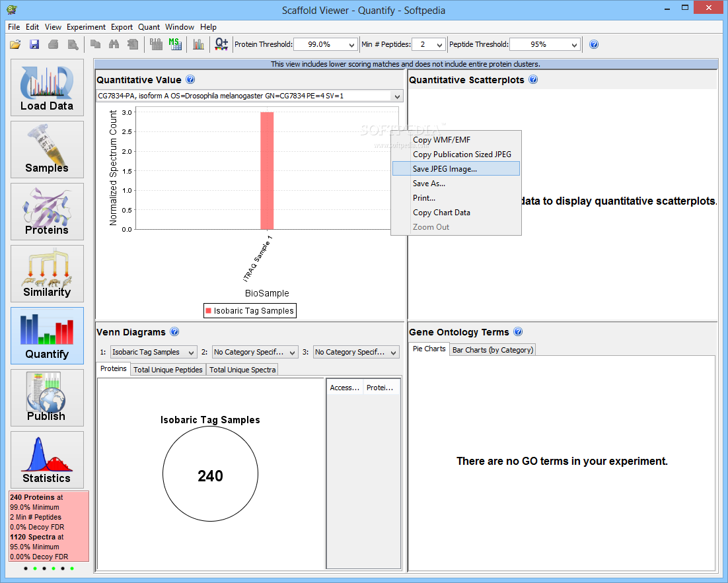The width and height of the screenshot is (728, 583).
Task: Switch to the Proteins Venn tab
Action: pyautogui.click(x=113, y=368)
